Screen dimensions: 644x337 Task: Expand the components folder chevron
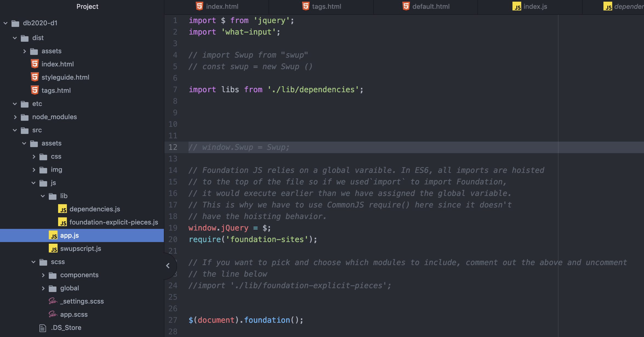(43, 275)
